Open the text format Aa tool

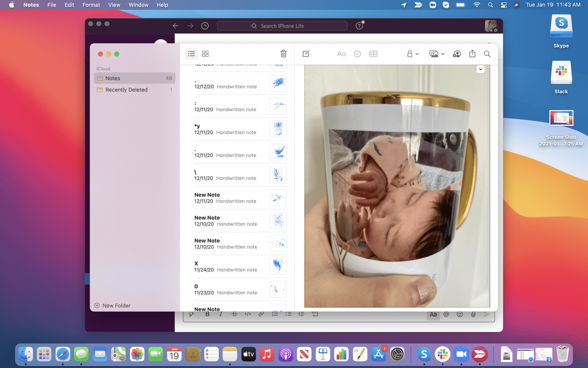341,54
